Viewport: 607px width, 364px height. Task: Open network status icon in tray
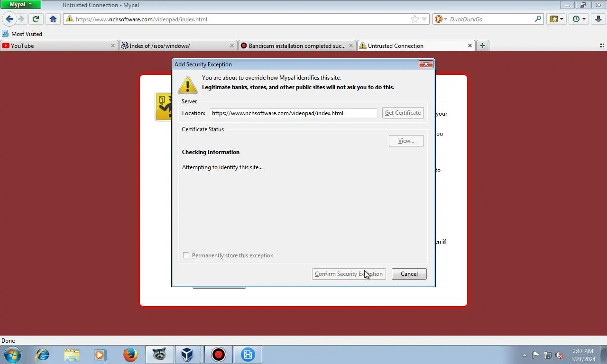(548, 355)
